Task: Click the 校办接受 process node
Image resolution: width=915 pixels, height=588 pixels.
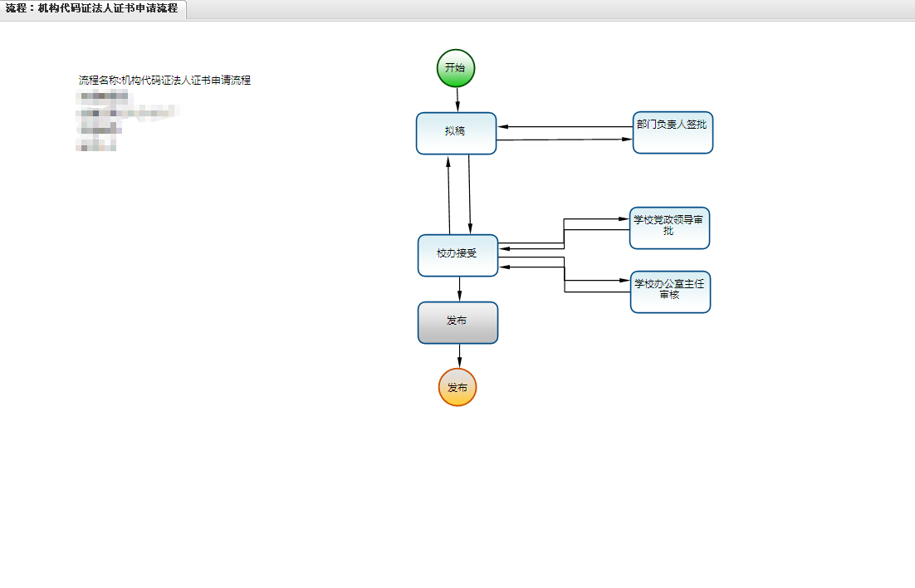Action: click(x=457, y=255)
